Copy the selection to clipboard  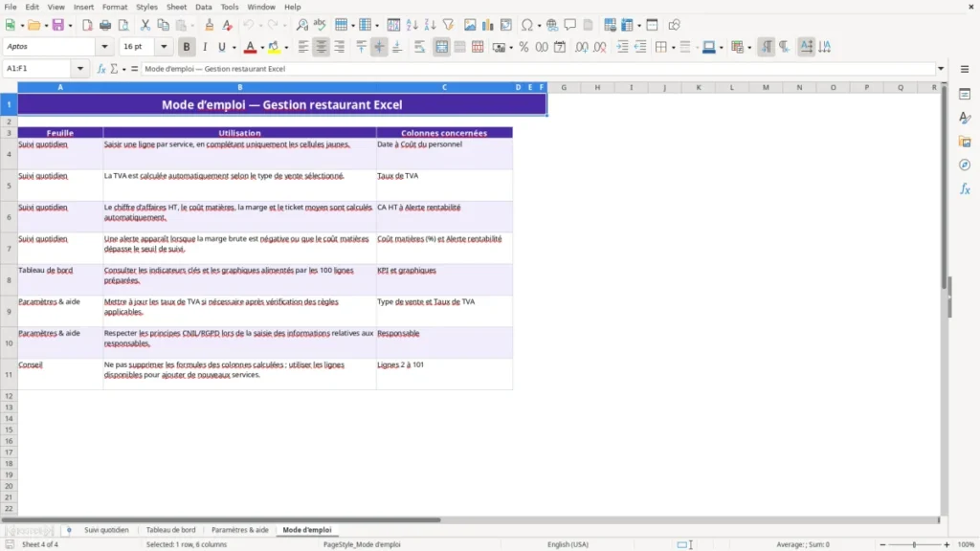[163, 25]
